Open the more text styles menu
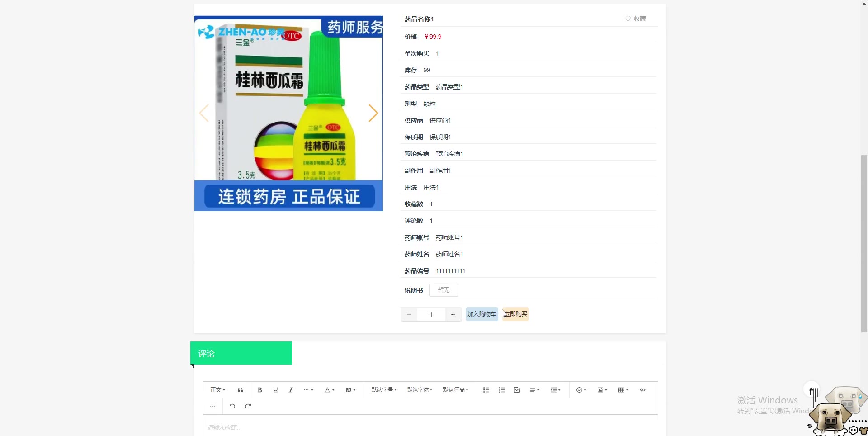The width and height of the screenshot is (868, 436). click(x=308, y=390)
